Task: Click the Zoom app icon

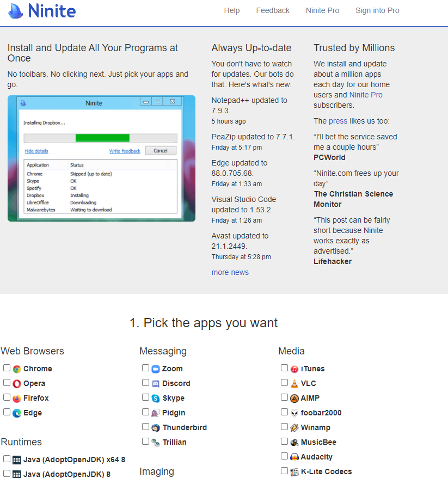Action: click(x=156, y=369)
